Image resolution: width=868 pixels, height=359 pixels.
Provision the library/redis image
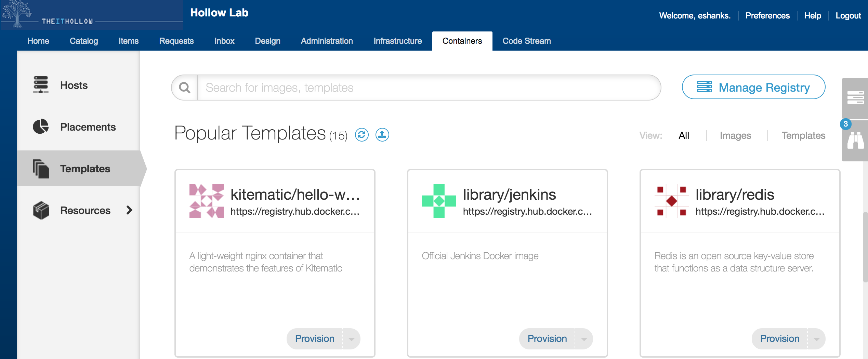coord(779,339)
